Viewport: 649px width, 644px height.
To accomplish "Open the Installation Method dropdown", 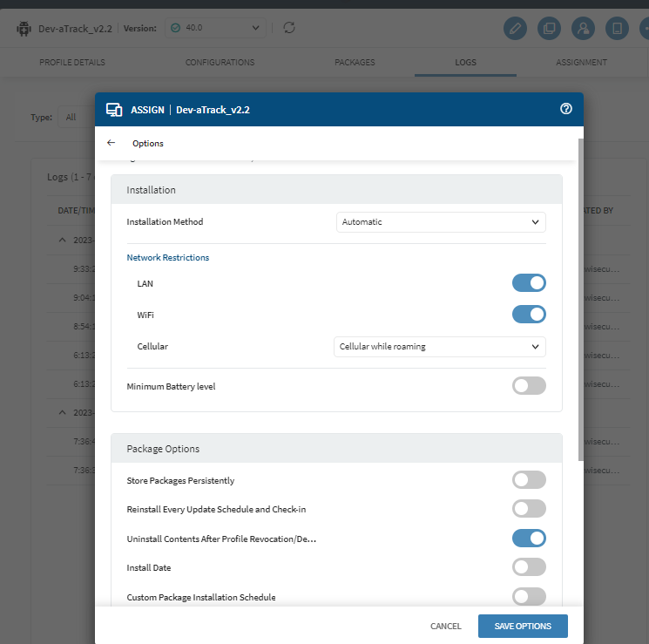I will tap(441, 222).
